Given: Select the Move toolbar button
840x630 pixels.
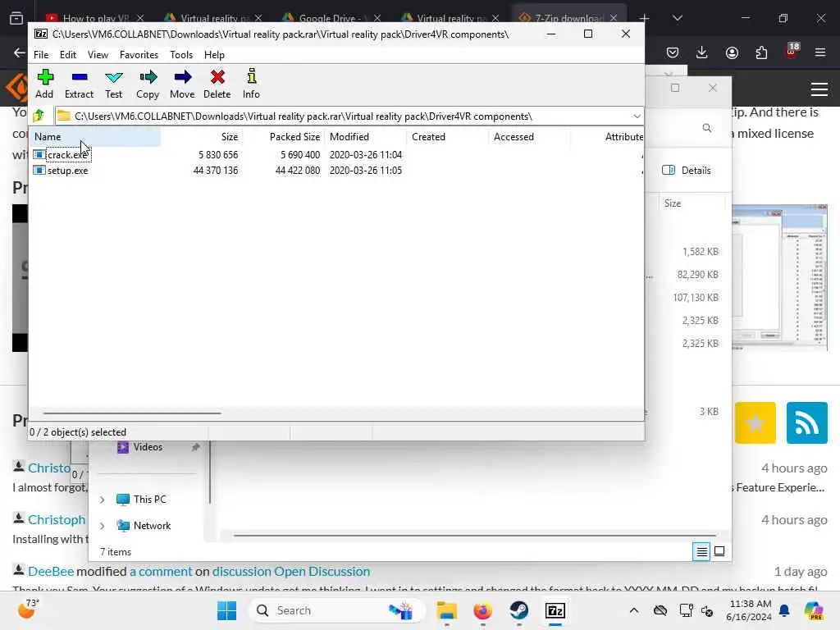Looking at the screenshot, I should click(x=182, y=84).
